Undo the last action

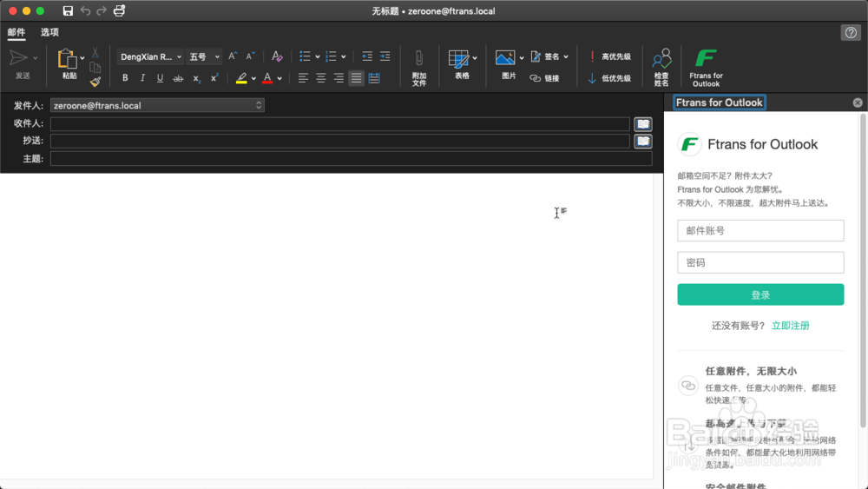click(85, 10)
